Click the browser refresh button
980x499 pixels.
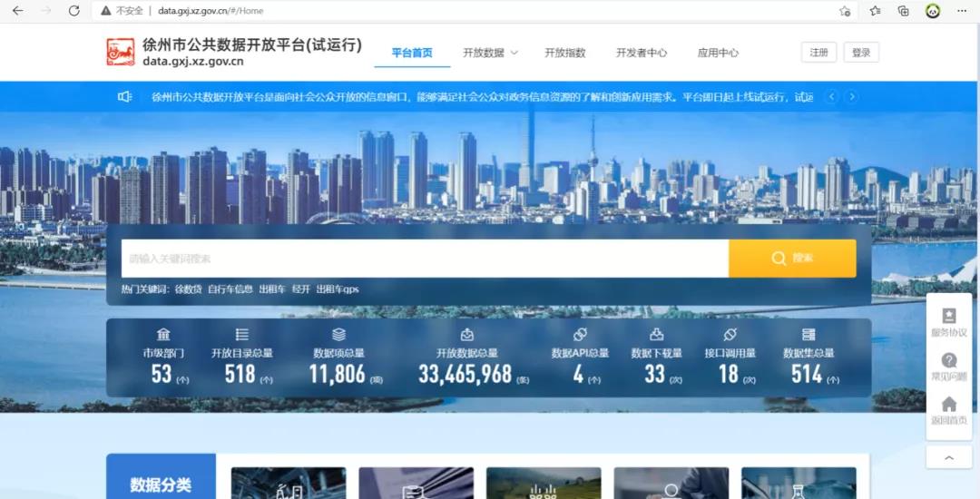point(73,11)
